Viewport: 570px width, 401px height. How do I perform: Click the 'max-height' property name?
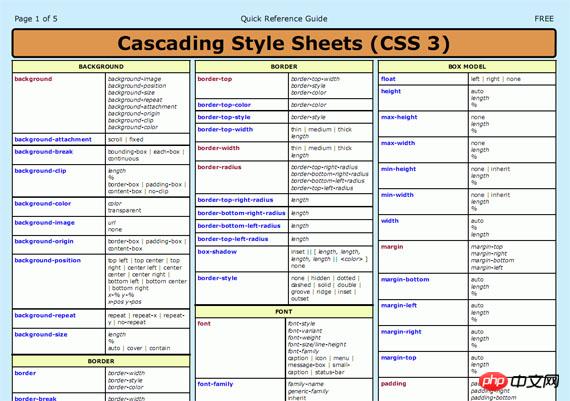(x=399, y=117)
